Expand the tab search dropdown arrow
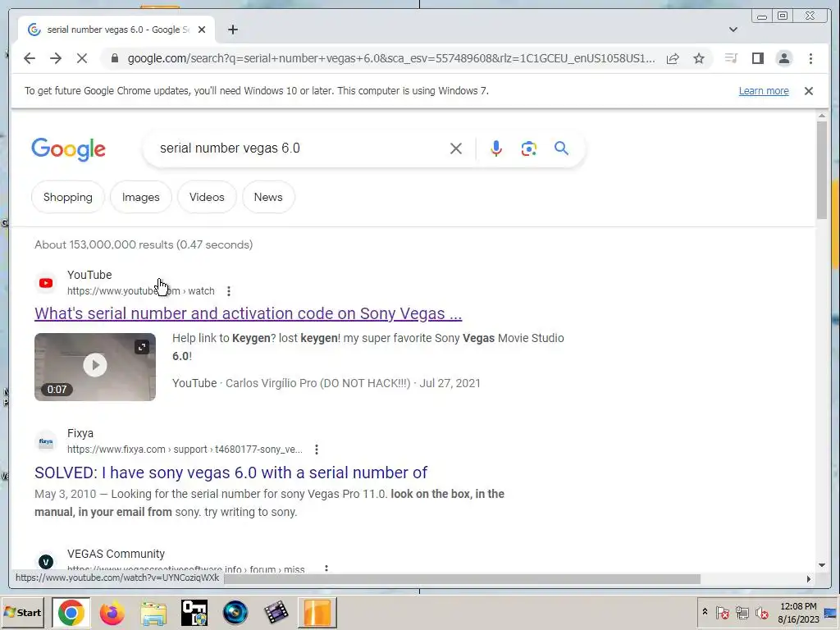The height and width of the screenshot is (630, 840). 733,30
